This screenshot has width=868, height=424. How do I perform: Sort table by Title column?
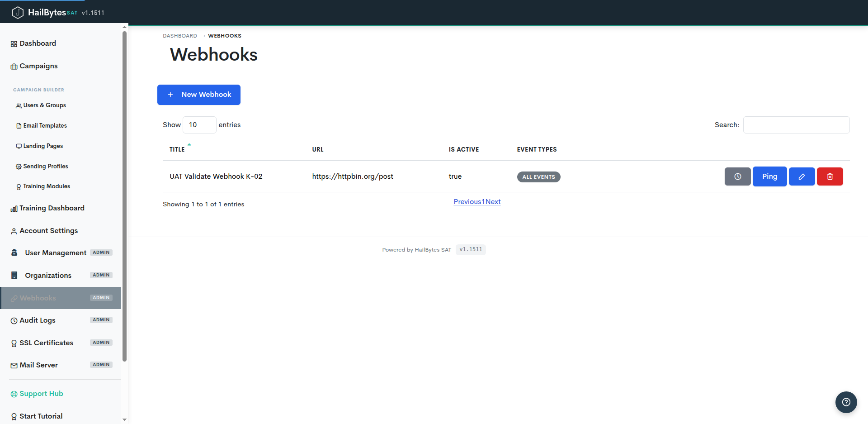point(177,149)
